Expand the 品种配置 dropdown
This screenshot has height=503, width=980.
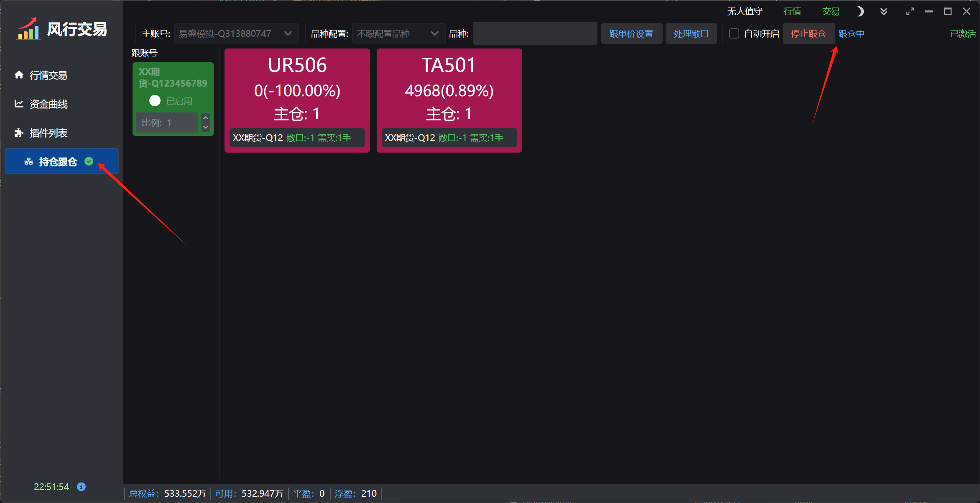[x=398, y=33]
